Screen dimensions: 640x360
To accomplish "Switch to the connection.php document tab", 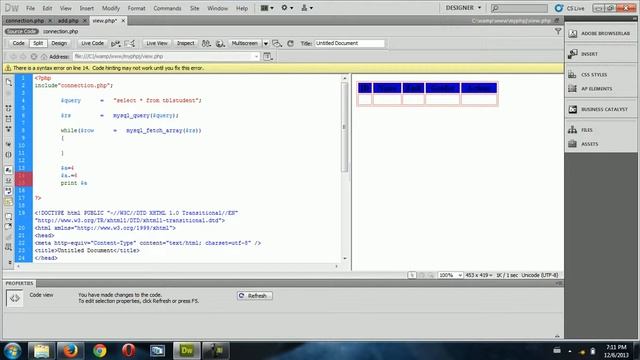I will (x=24, y=20).
